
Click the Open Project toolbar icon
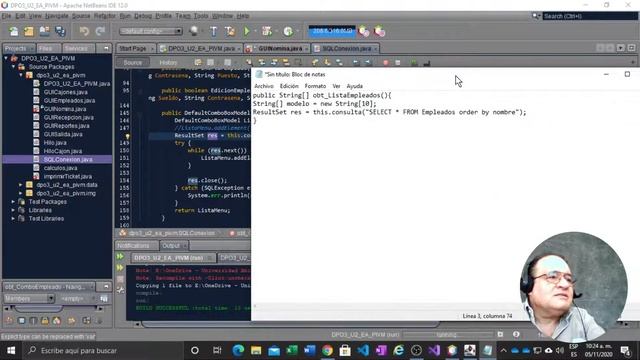point(44,31)
